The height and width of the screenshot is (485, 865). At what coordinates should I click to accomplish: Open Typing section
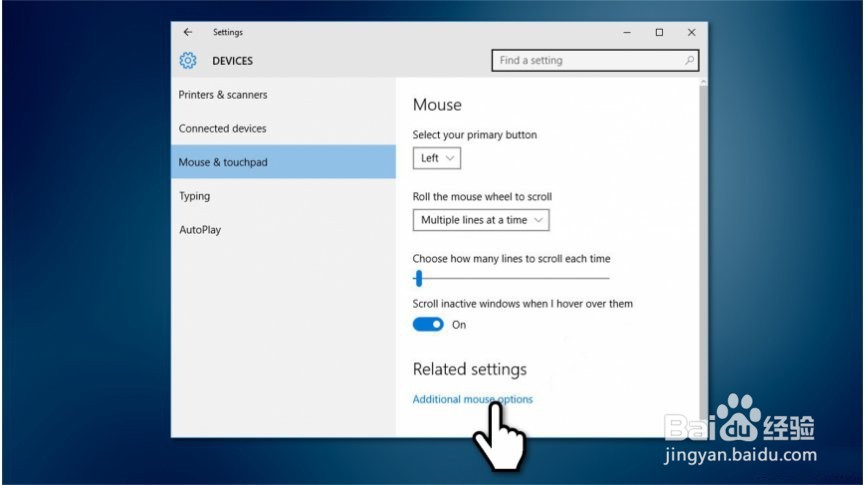click(x=283, y=196)
